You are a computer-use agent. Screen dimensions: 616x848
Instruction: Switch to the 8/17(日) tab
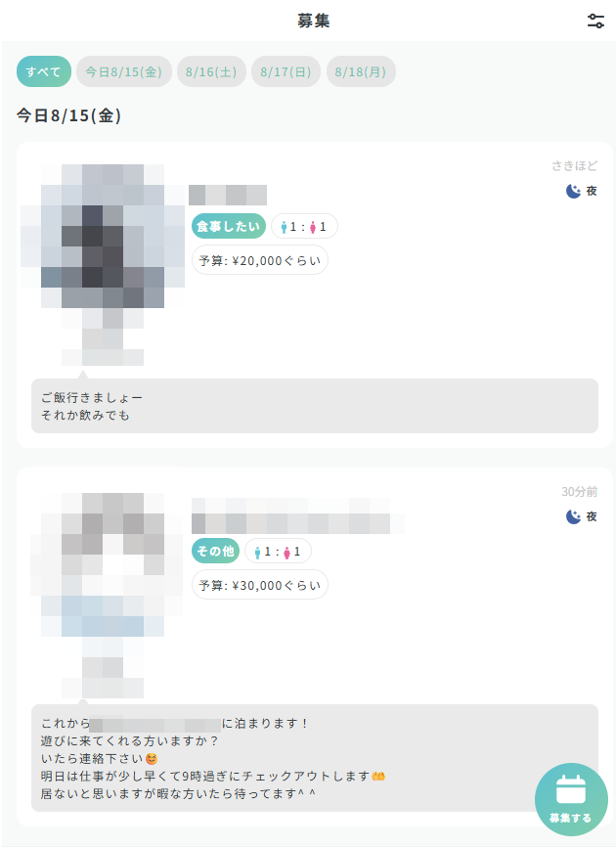pos(286,71)
